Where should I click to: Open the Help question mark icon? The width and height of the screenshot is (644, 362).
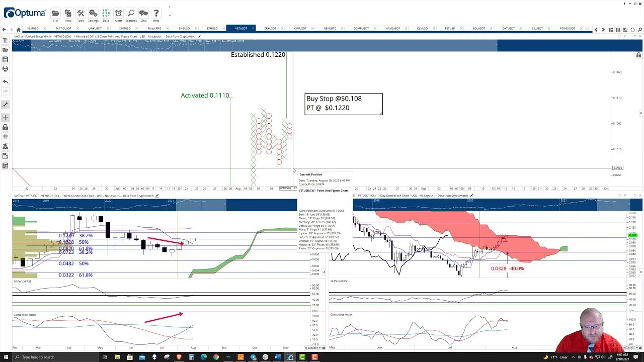pos(156,15)
